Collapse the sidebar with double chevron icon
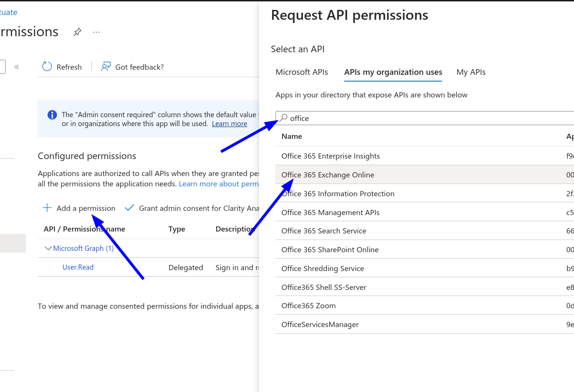The width and height of the screenshot is (574, 392). (x=17, y=67)
